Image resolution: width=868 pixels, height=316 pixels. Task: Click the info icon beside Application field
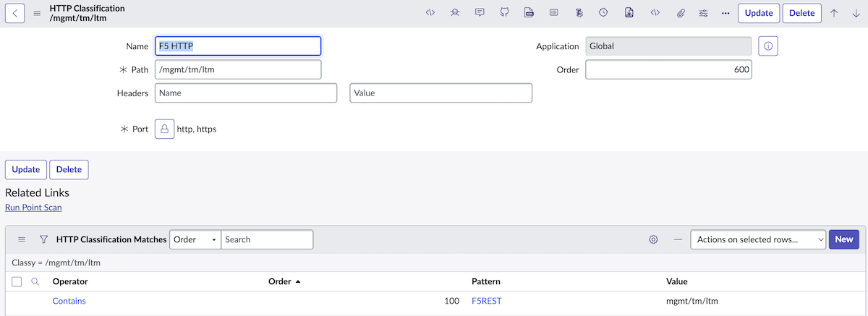point(768,46)
